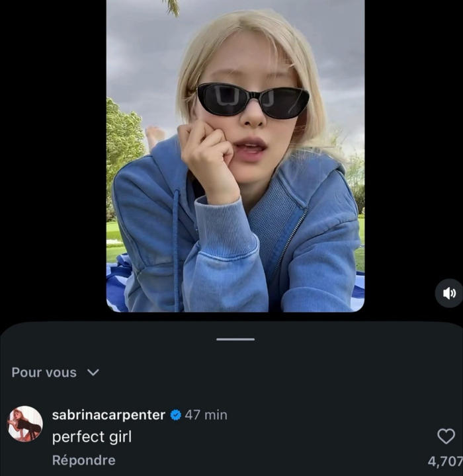This screenshot has width=463, height=476.
Task: Click the sunglasses in the reel video
Action: (253, 100)
